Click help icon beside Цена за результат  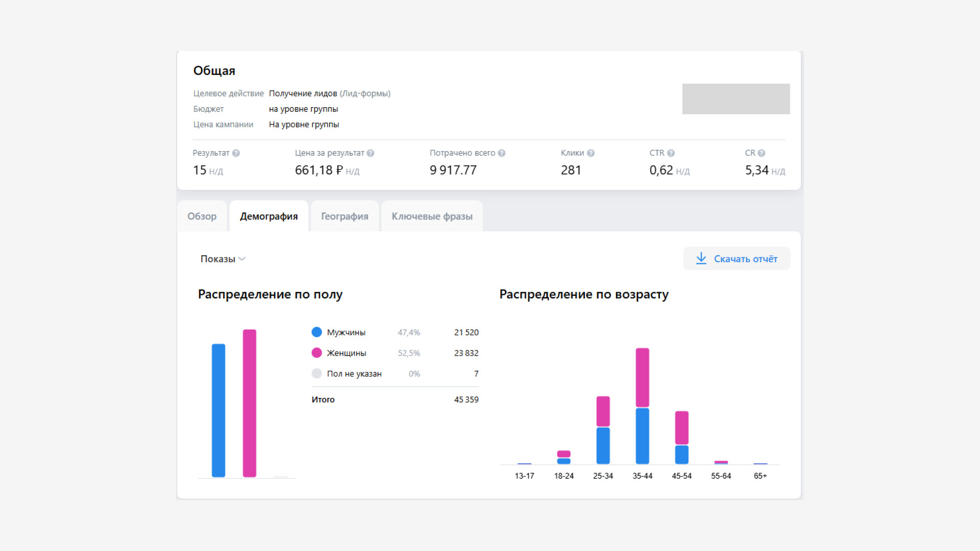[371, 153]
